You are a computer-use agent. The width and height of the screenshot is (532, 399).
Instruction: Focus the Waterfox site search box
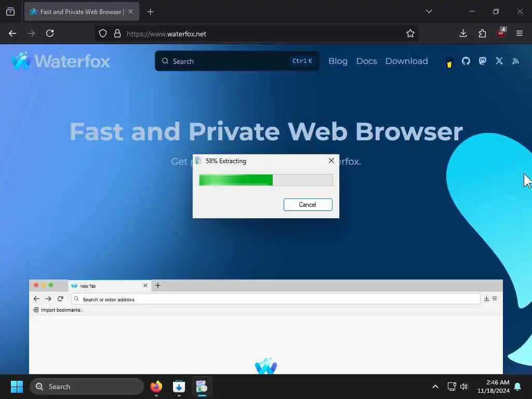(237, 61)
